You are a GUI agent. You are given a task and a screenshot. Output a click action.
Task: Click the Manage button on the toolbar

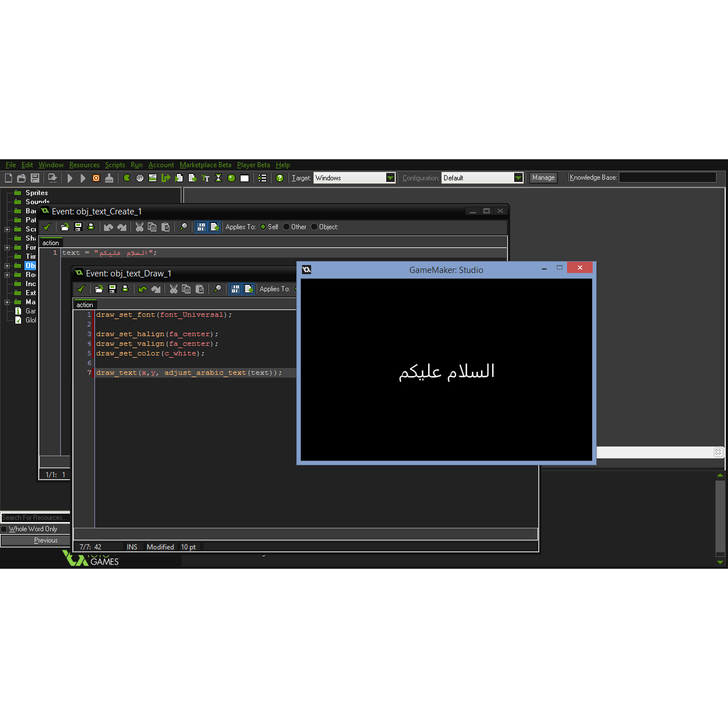[x=543, y=177]
